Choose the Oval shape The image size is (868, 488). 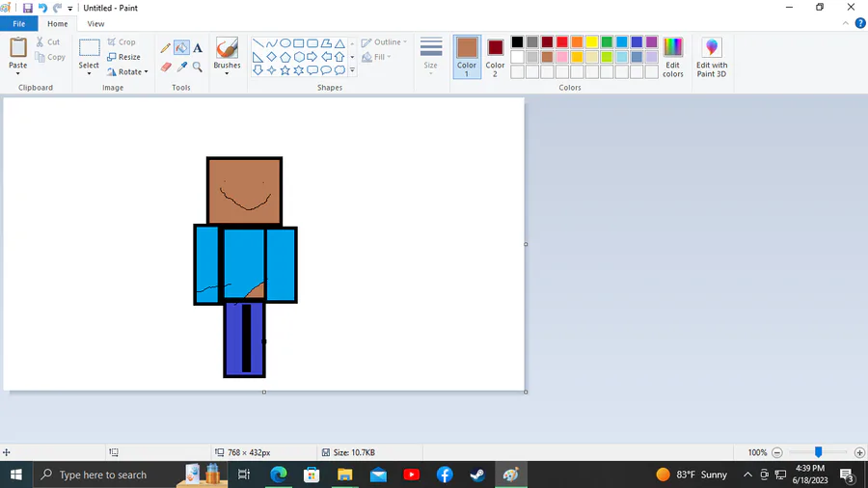coord(285,43)
